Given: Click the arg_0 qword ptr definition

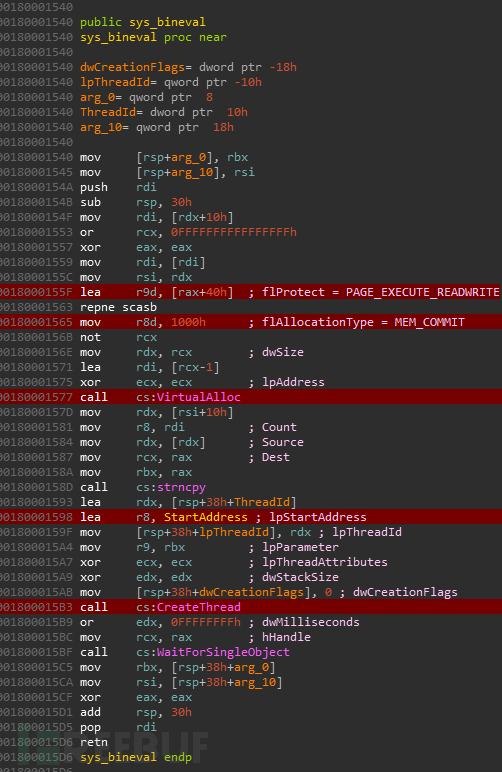Looking at the screenshot, I should 146,97.
